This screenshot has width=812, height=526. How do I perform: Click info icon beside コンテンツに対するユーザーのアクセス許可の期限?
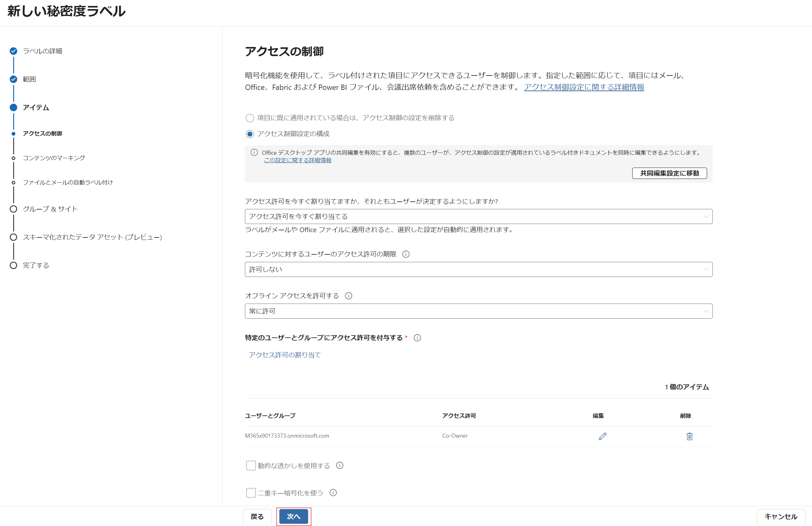pos(406,254)
